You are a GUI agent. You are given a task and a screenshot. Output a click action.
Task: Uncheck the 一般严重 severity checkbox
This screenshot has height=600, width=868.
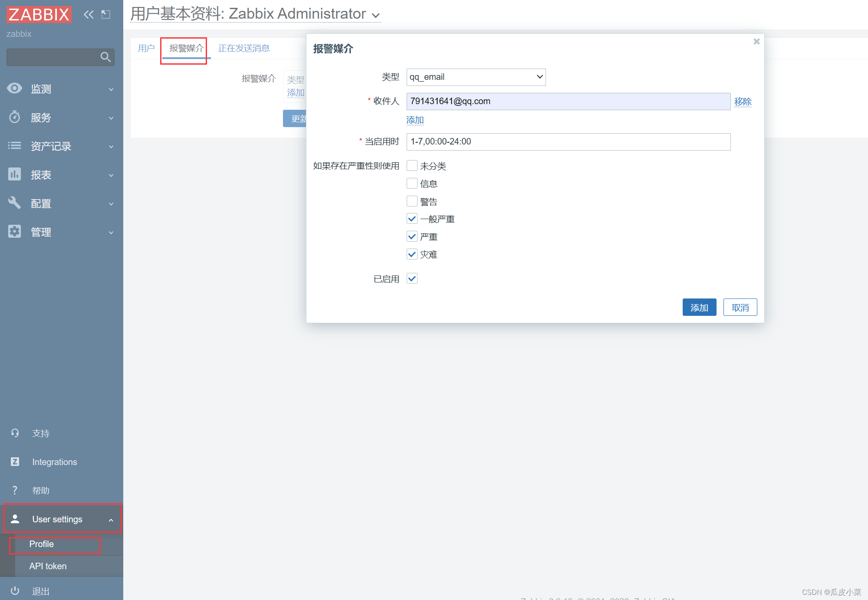(412, 219)
